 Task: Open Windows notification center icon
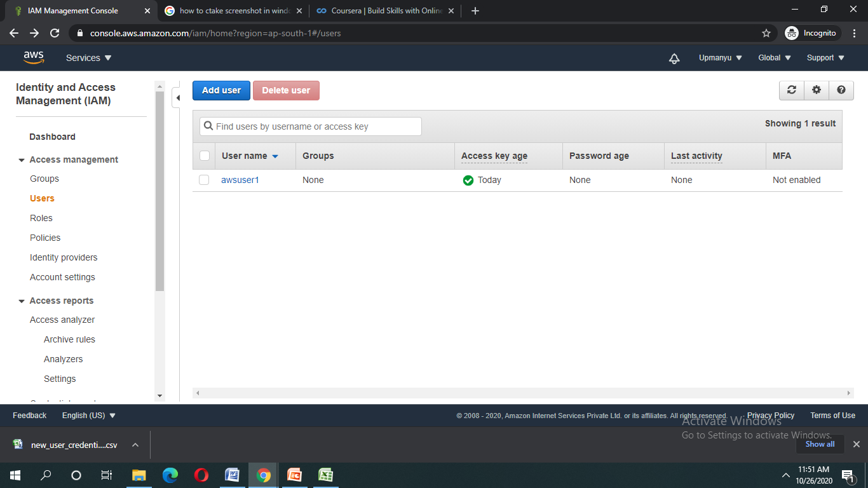pos(848,475)
